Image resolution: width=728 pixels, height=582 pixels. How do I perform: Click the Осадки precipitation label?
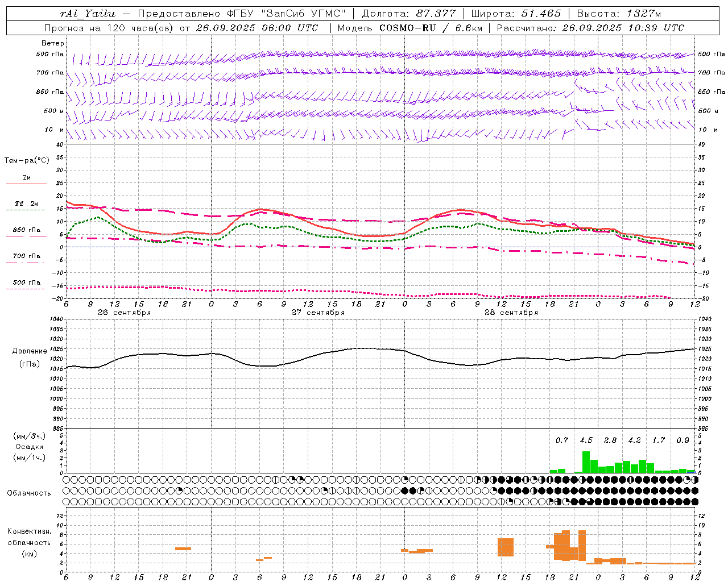point(29,447)
